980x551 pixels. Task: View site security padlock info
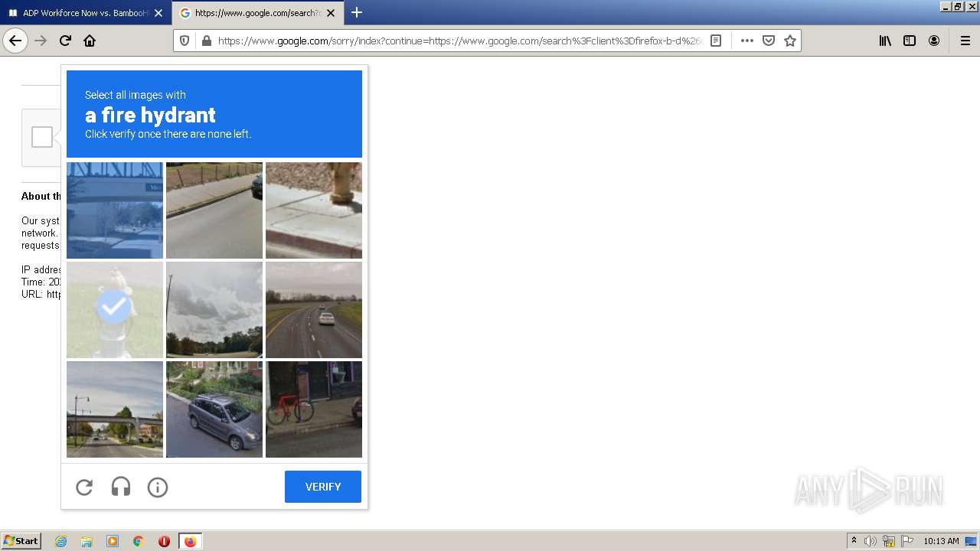click(x=206, y=41)
